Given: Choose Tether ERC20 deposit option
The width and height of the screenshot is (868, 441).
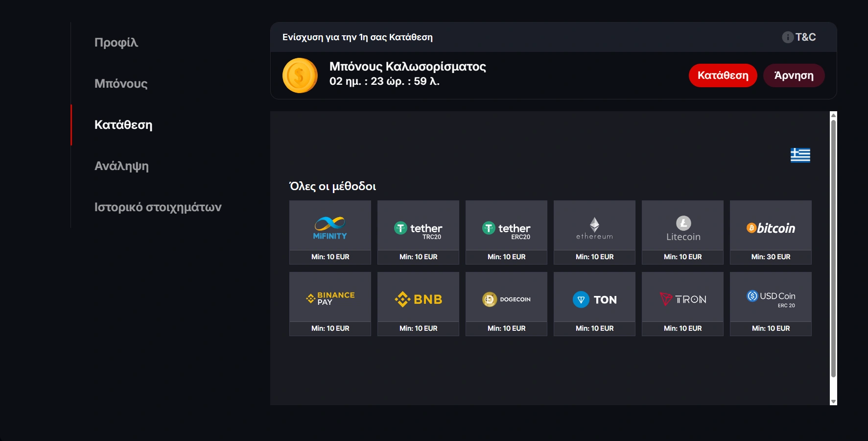Looking at the screenshot, I should click(x=506, y=232).
